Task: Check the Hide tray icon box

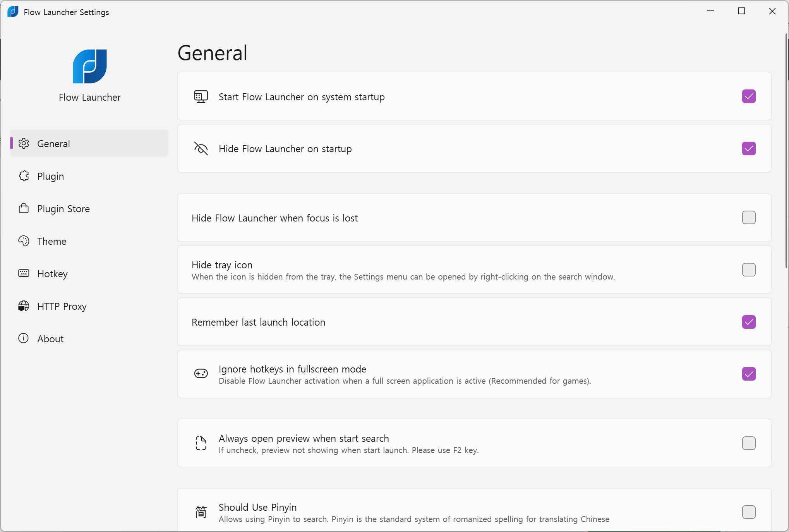Action: 748,270
